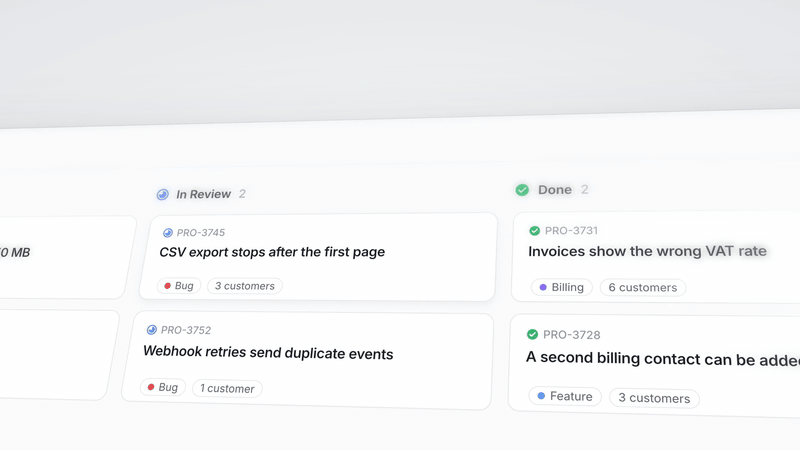The width and height of the screenshot is (800, 450).
Task: Click the green check icon beside PRO-3728
Action: click(532, 334)
